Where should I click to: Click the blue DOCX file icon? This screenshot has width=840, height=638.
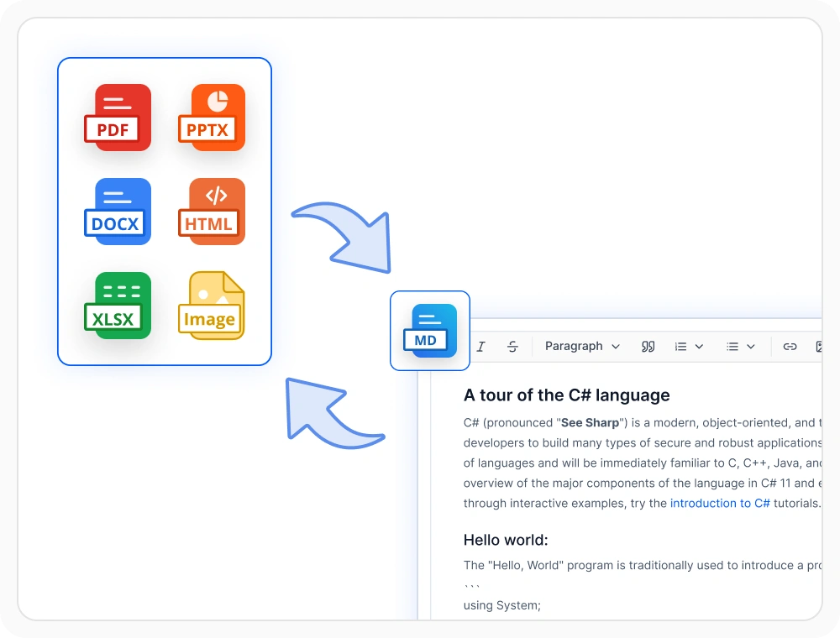click(118, 212)
